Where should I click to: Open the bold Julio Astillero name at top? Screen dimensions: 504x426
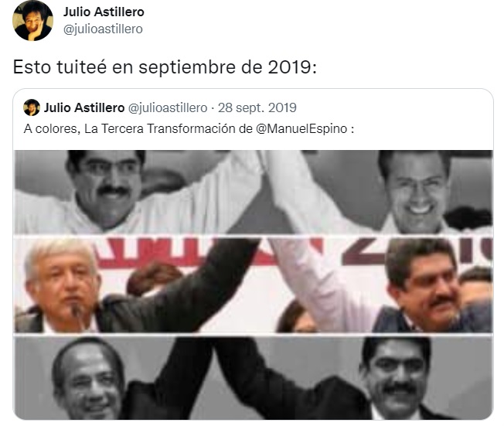click(x=104, y=12)
